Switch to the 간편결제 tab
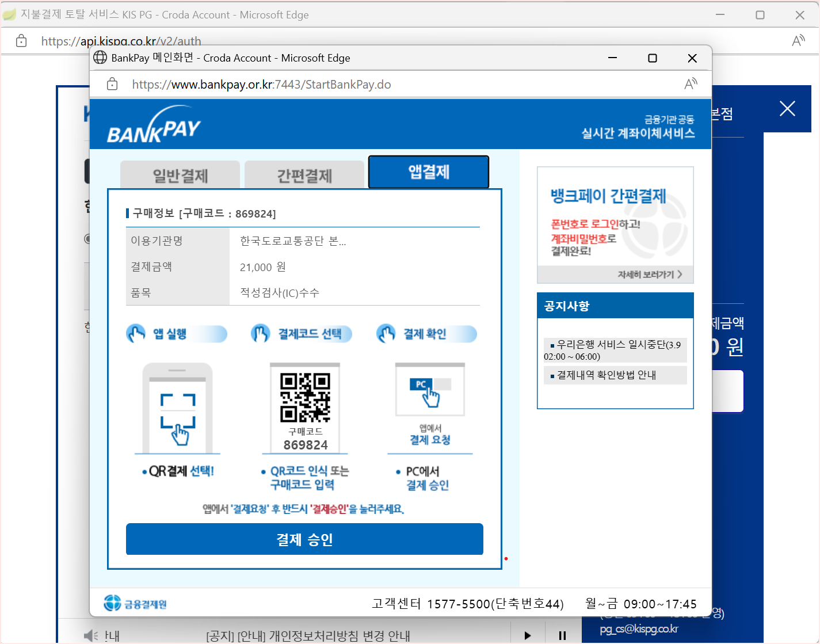 click(304, 175)
